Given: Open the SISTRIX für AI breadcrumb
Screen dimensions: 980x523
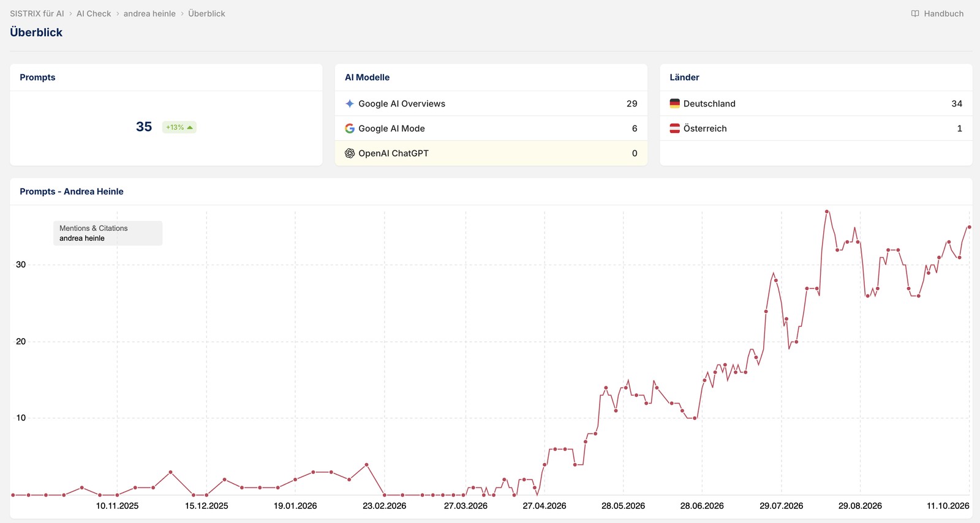Looking at the screenshot, I should [x=37, y=13].
